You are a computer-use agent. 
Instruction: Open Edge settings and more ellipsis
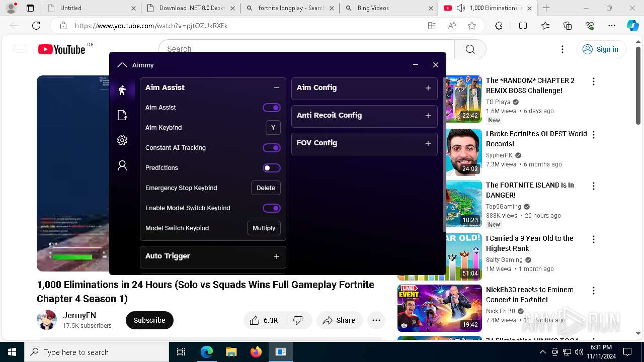611,26
